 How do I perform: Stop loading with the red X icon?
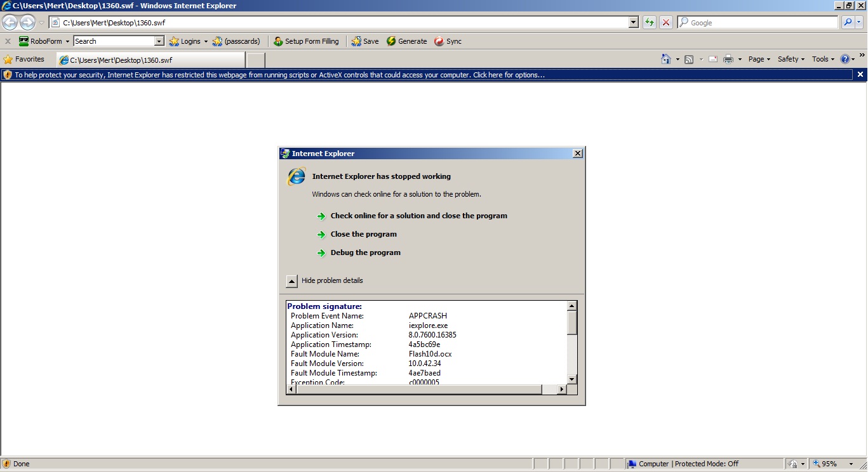coord(665,23)
